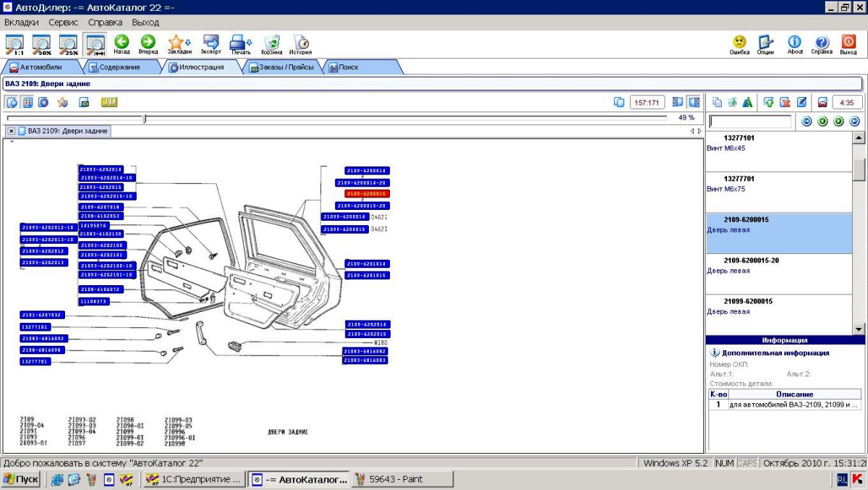Go to previous part with green arrow
This screenshot has height=490, width=868.
pyautogui.click(x=822, y=122)
